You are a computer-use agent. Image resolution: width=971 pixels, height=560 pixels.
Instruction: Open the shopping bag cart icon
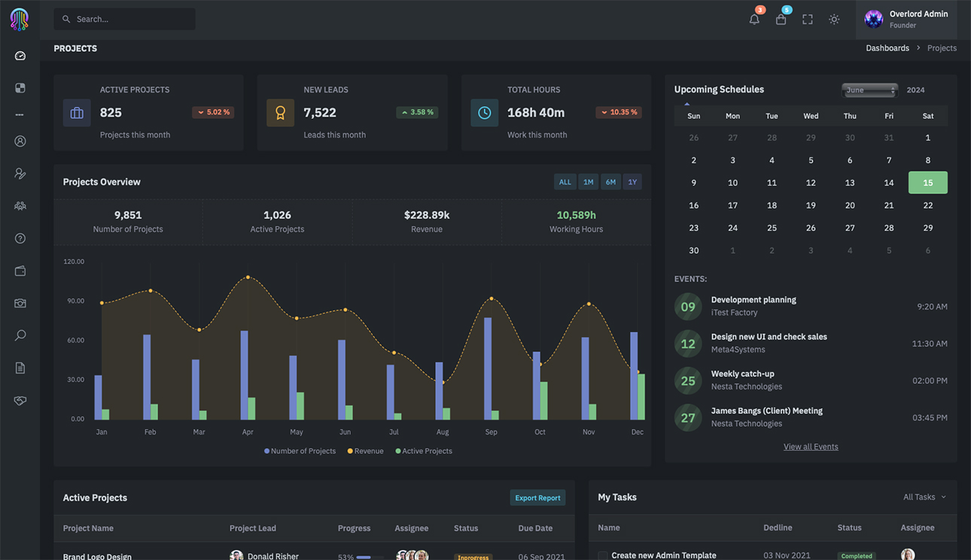click(x=781, y=20)
